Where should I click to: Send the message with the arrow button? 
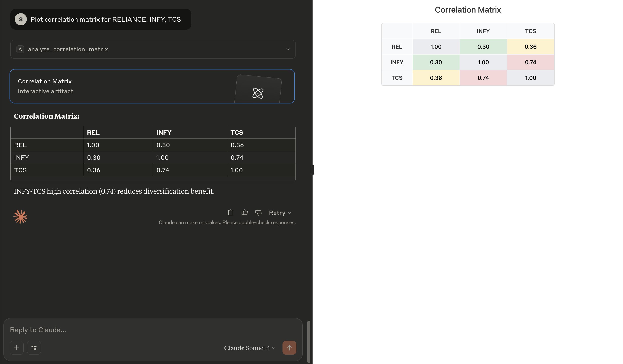[x=289, y=348]
